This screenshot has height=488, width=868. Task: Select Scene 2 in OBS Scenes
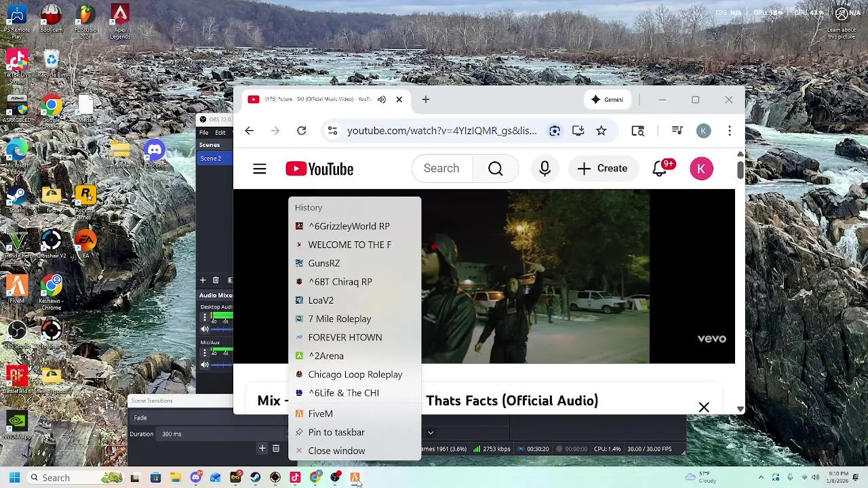(215, 159)
